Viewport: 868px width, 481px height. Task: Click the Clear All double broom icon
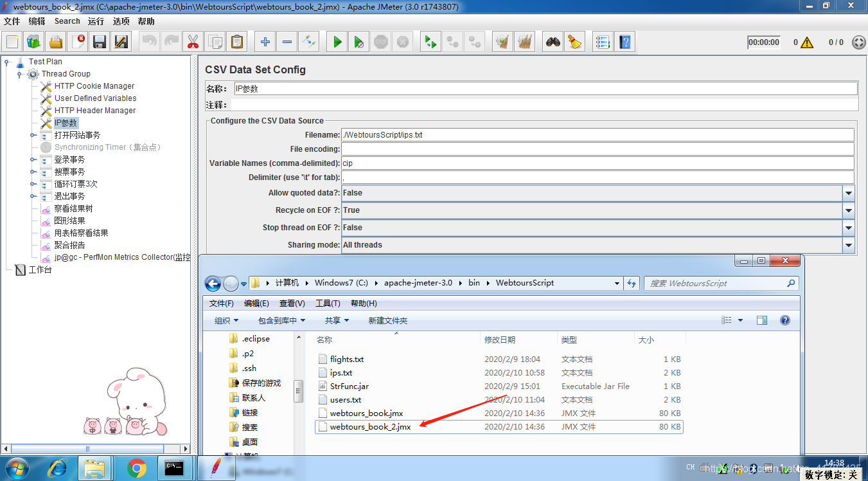(x=525, y=42)
